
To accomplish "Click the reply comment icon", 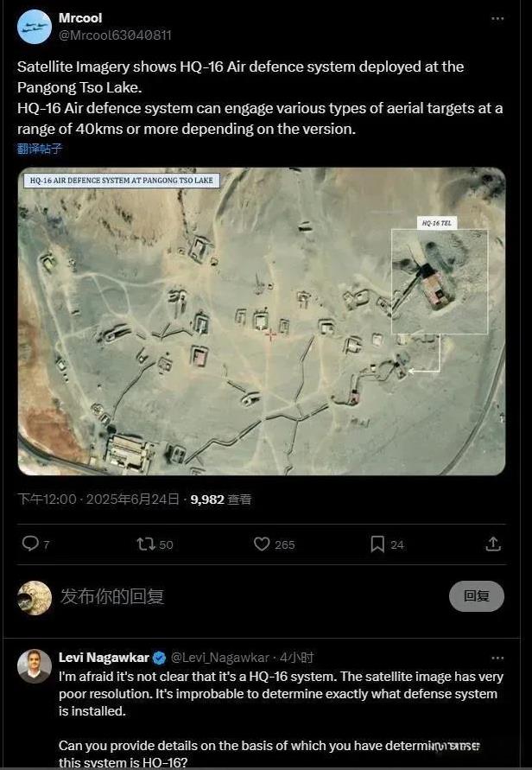I will (x=30, y=543).
